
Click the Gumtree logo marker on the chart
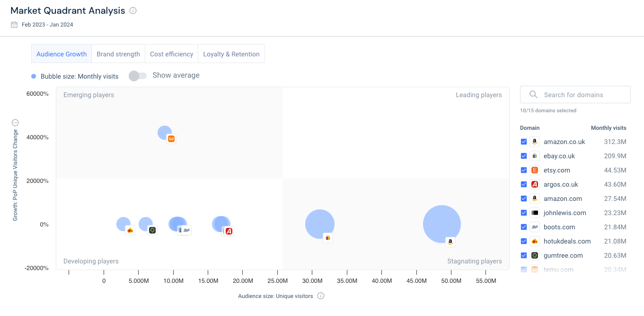152,230
